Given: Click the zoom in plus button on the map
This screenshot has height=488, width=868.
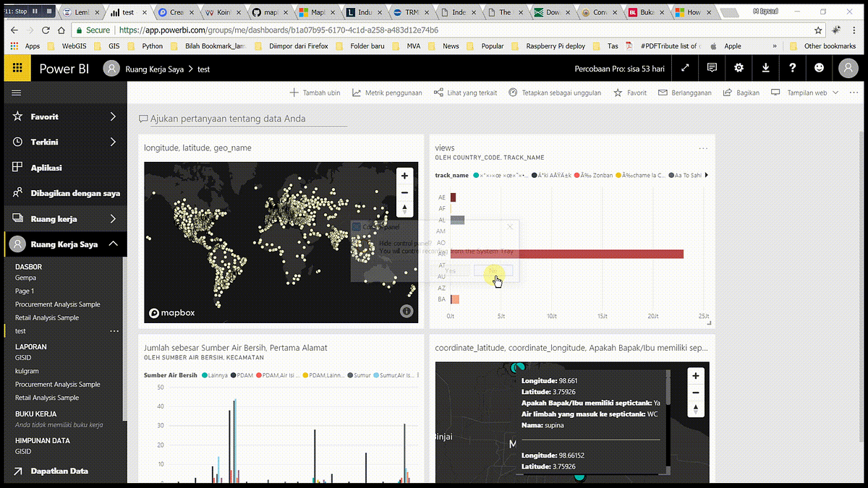Looking at the screenshot, I should (x=404, y=176).
